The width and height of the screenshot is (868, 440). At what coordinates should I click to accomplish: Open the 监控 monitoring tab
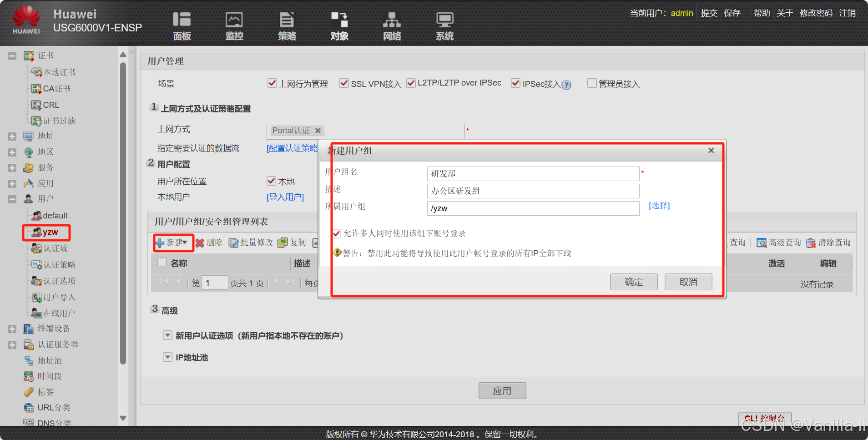(x=234, y=26)
